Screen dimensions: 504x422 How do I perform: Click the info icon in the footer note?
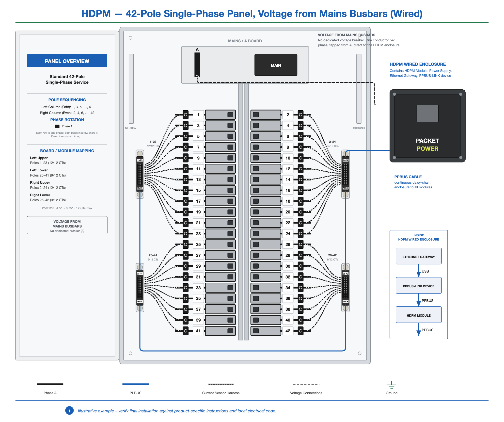(x=69, y=410)
